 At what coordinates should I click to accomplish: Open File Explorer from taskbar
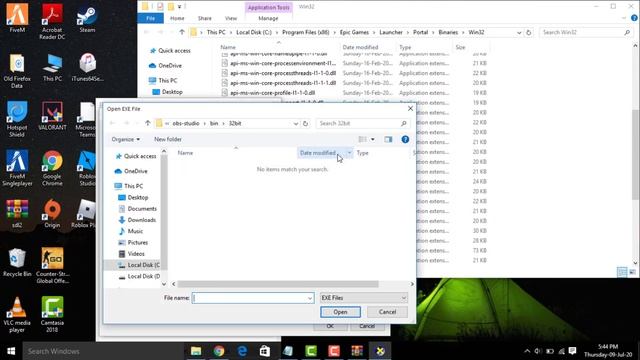pos(196,351)
